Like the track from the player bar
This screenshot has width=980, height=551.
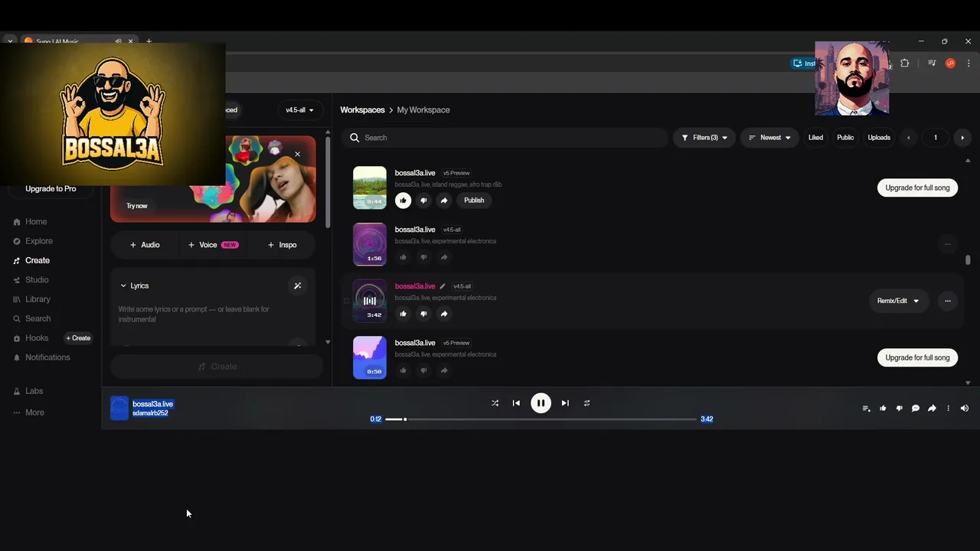click(x=883, y=409)
